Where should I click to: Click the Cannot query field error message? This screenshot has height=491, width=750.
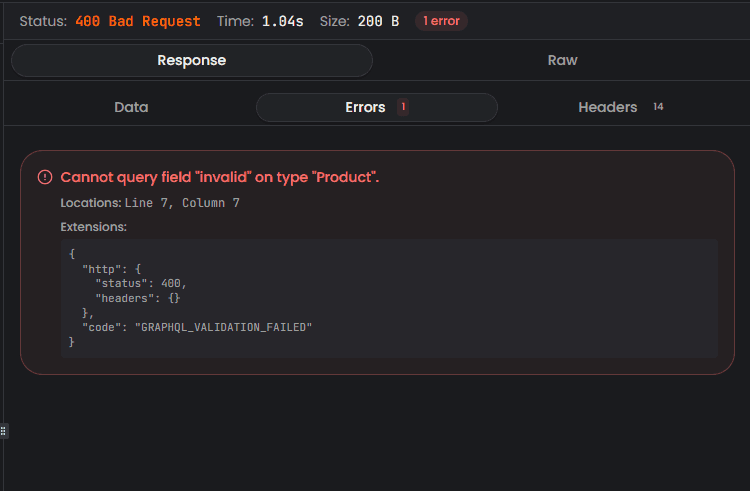click(220, 177)
